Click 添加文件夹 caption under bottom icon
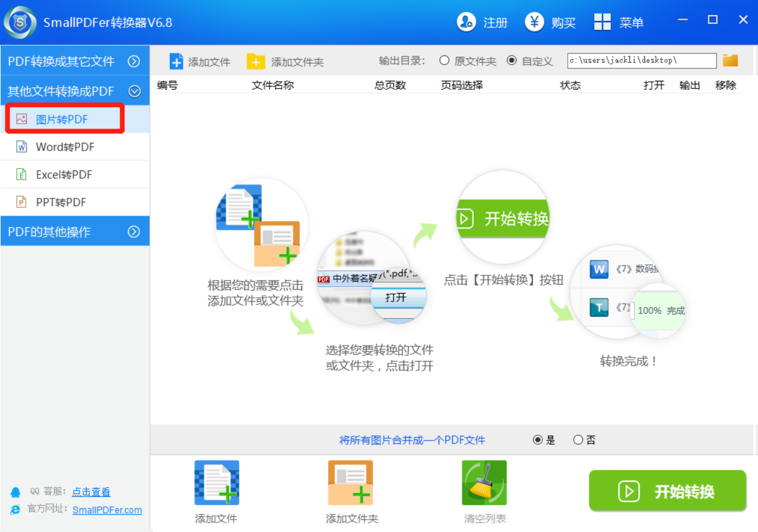758x532 pixels. [352, 518]
